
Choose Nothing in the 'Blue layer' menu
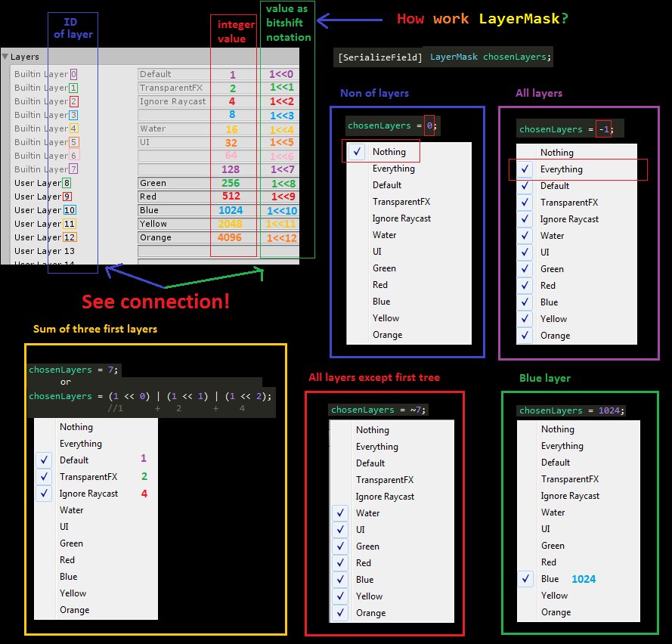point(578,429)
